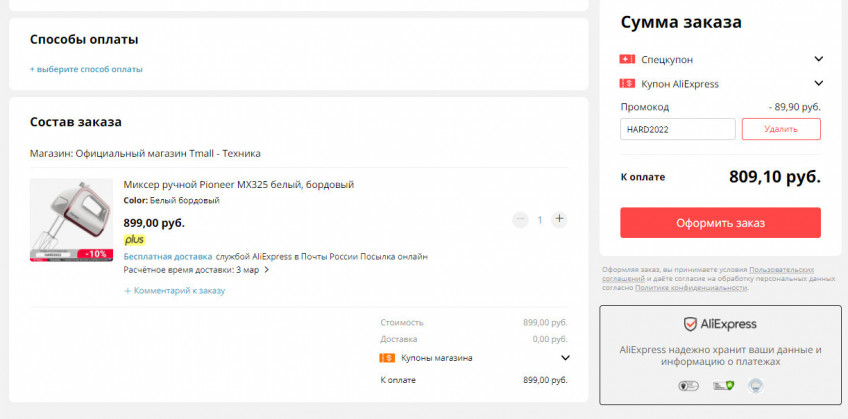Screen dimensions: 848x419
Task: Click the promo code field HARD2022
Action: click(677, 129)
